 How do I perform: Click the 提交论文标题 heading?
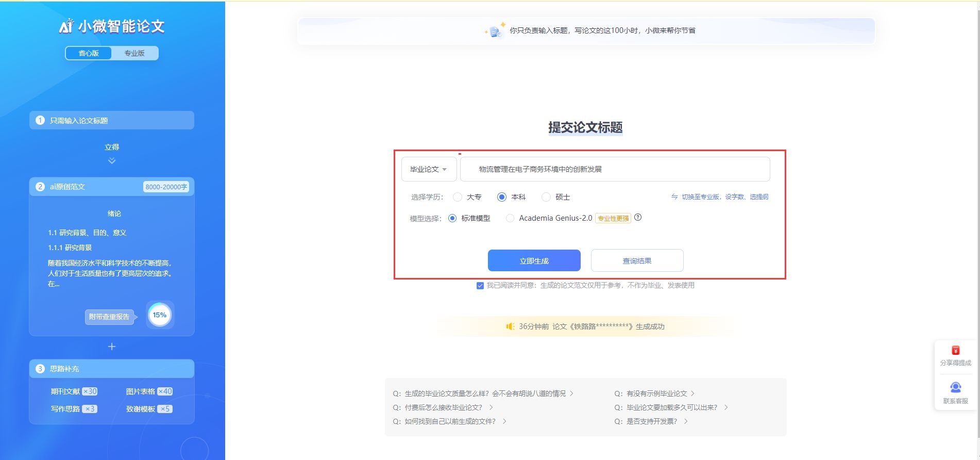point(585,127)
